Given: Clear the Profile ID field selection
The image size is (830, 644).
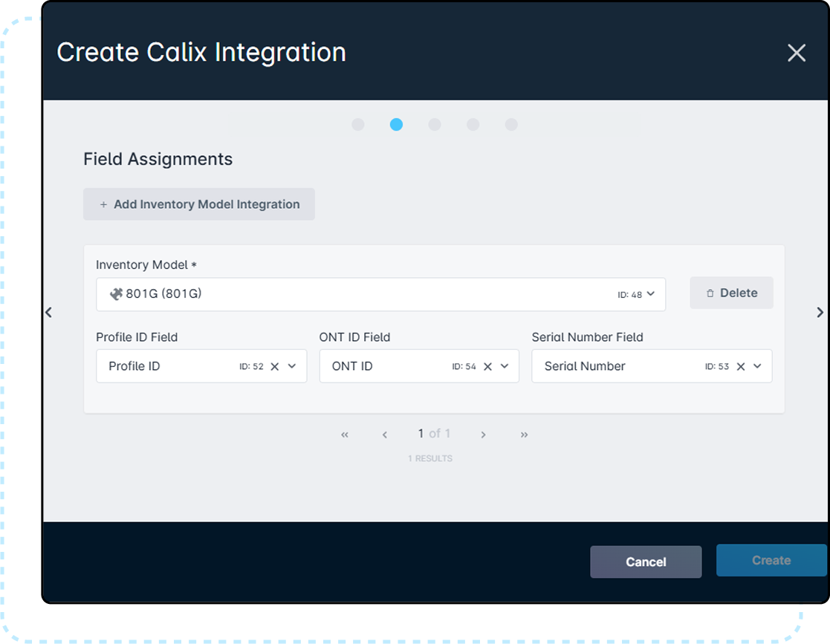Looking at the screenshot, I should [275, 366].
